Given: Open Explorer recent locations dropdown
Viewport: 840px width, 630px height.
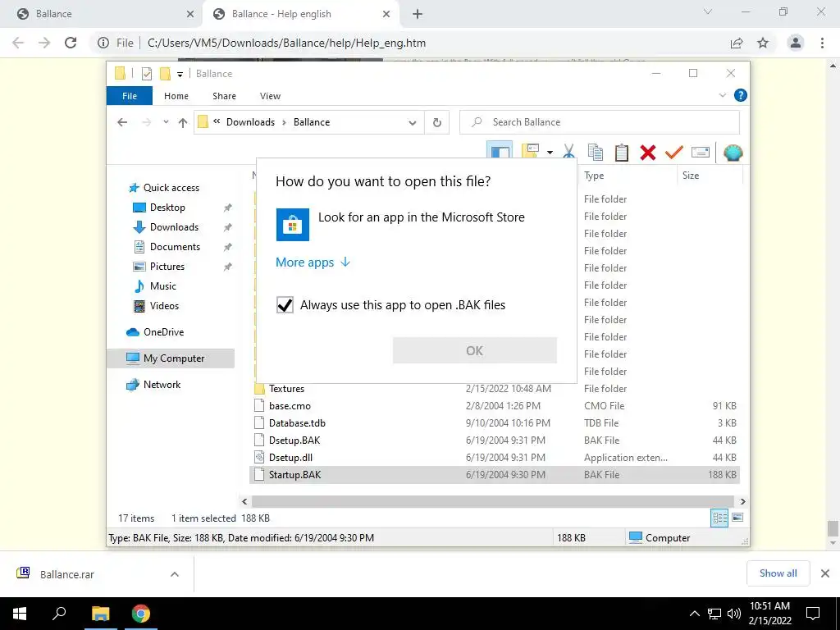Looking at the screenshot, I should tap(166, 122).
